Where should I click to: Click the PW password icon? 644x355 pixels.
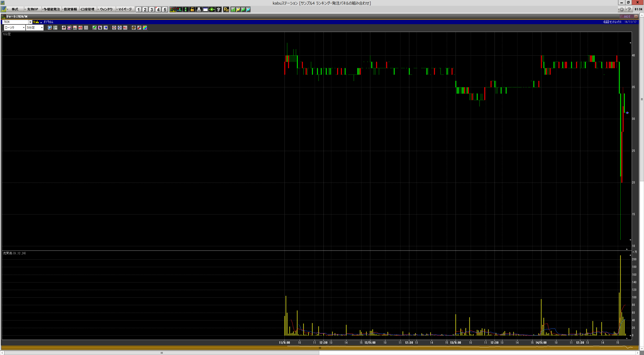tap(226, 10)
